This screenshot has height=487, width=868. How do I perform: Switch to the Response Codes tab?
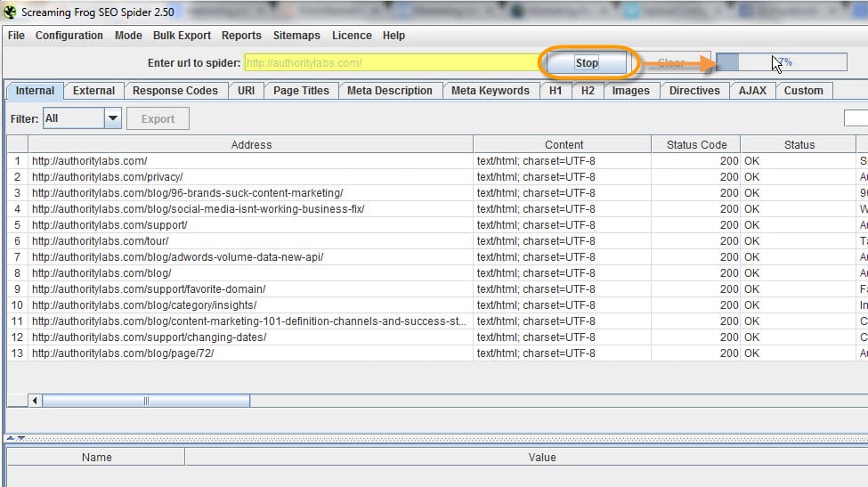pyautogui.click(x=175, y=91)
